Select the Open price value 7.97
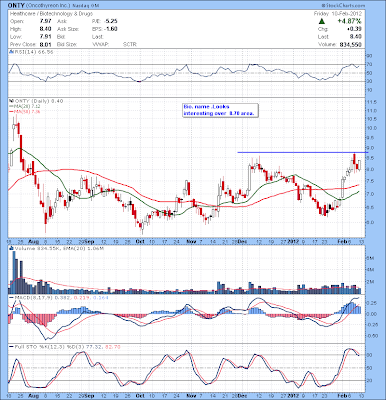The height and width of the screenshot is (400, 386). (44, 21)
